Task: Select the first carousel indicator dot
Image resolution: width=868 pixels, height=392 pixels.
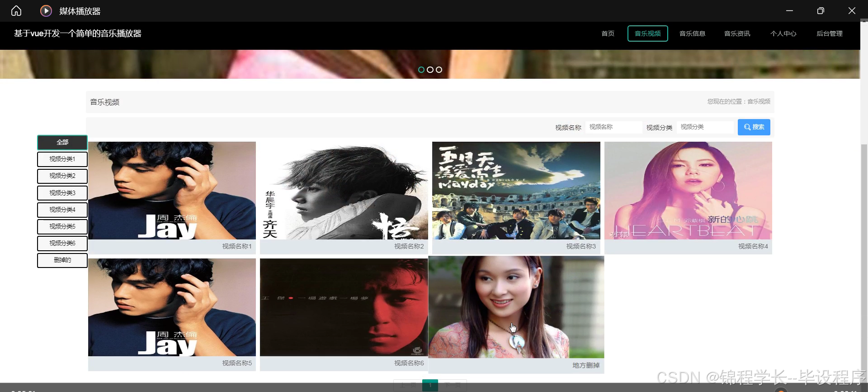Action: (x=421, y=70)
